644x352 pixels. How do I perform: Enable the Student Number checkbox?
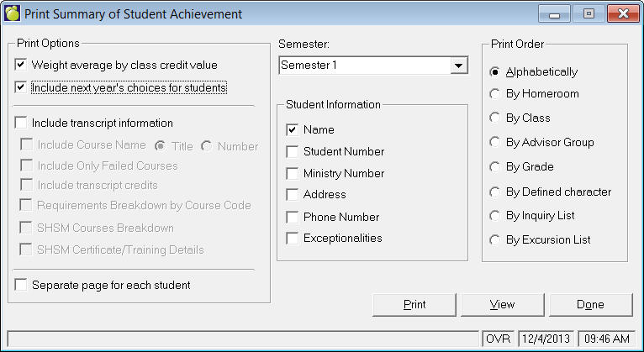292,152
